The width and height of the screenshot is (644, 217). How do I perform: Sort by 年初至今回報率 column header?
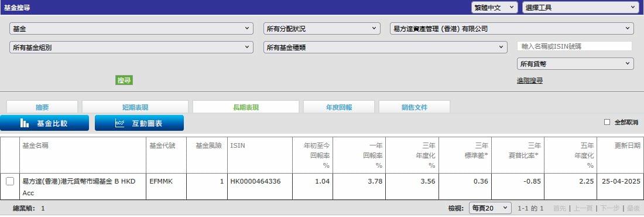coord(317,155)
